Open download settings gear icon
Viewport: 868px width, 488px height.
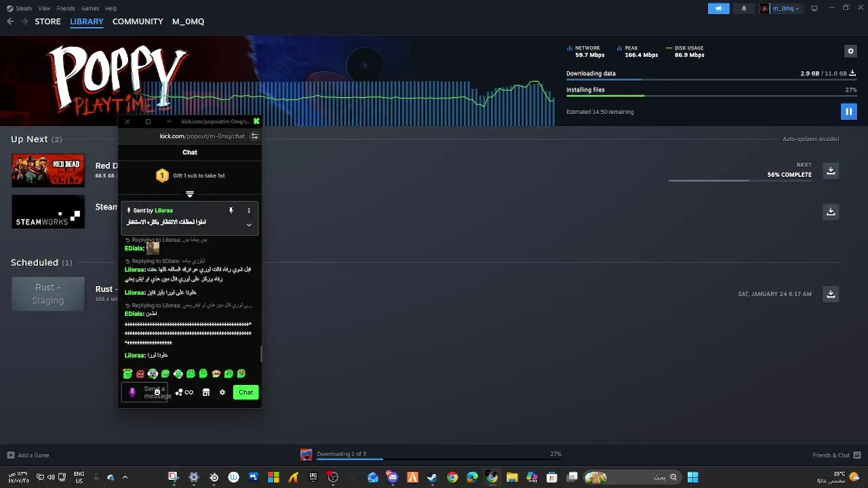(850, 51)
